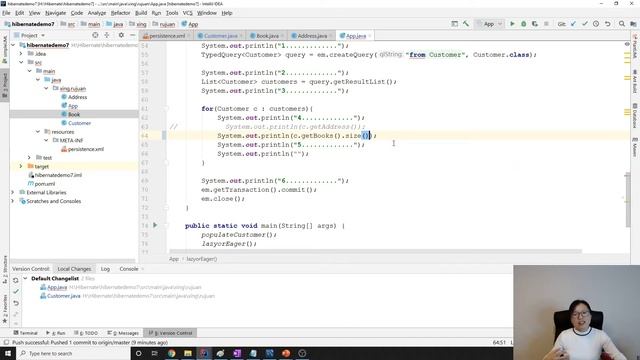Open IntelliJ IDEA from the Windows taskbar

click(x=204, y=353)
